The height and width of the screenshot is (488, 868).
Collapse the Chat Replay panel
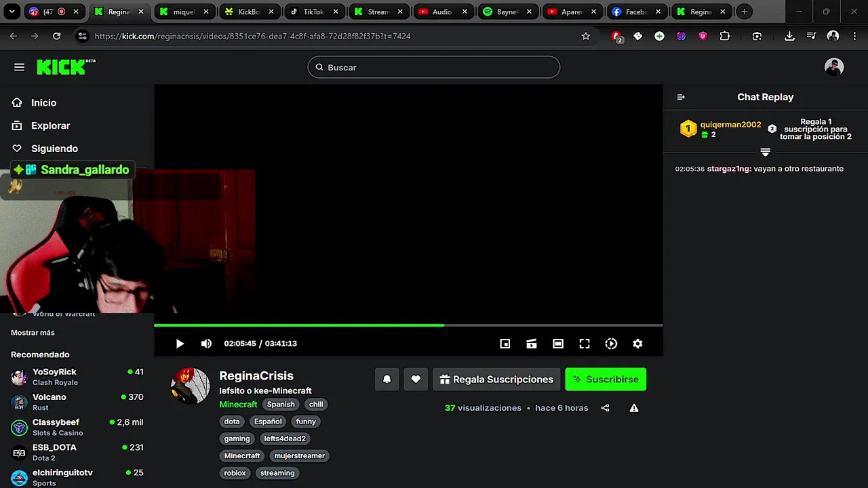point(681,97)
